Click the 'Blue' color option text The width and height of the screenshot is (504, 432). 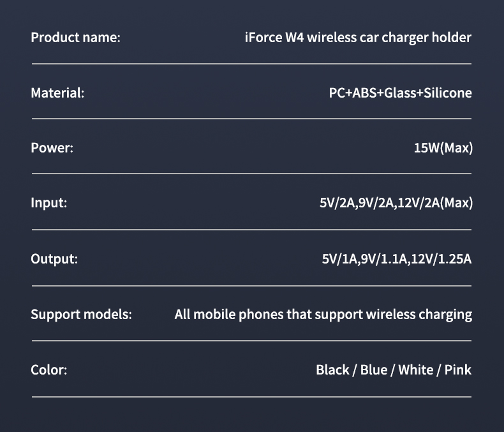[x=374, y=370]
